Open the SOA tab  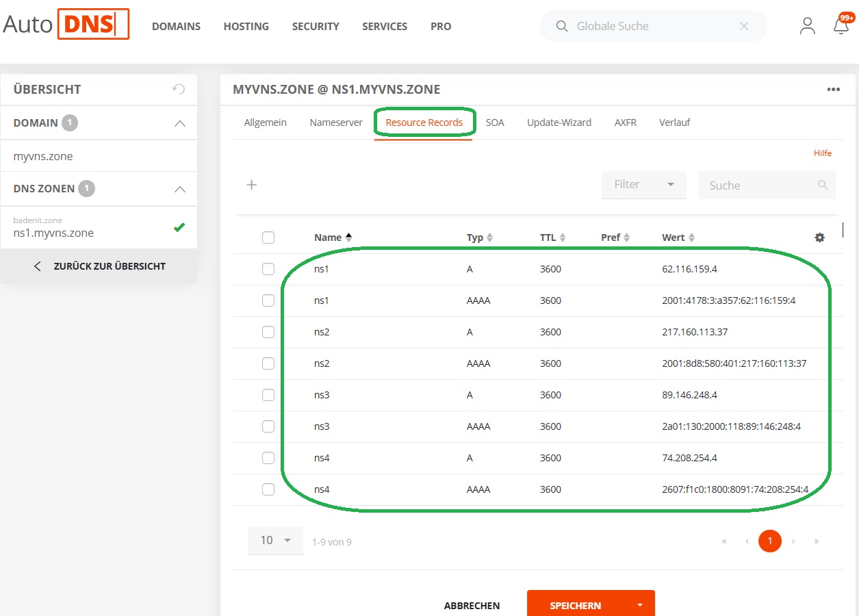coord(495,123)
